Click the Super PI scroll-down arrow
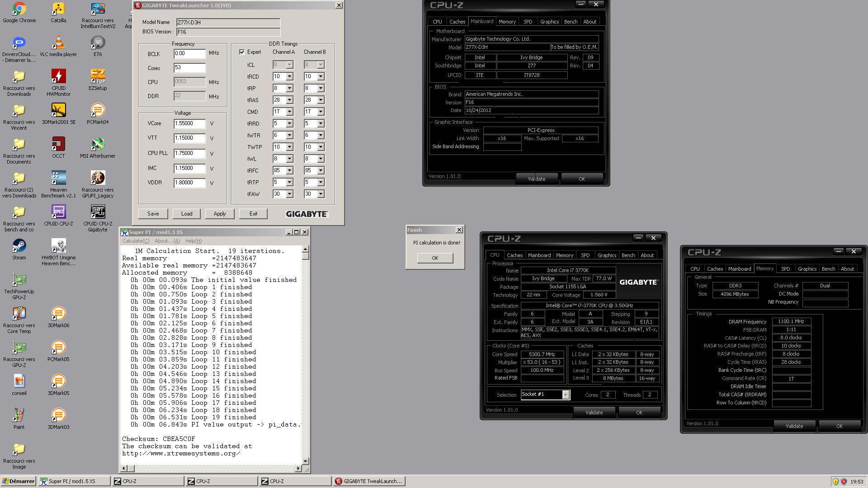Screen dimensions: 868x488 305,461
